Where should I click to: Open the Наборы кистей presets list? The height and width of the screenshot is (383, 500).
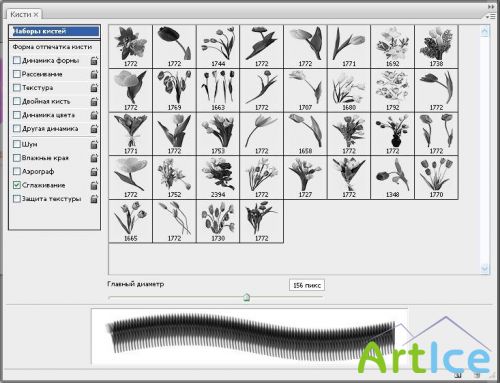click(55, 31)
